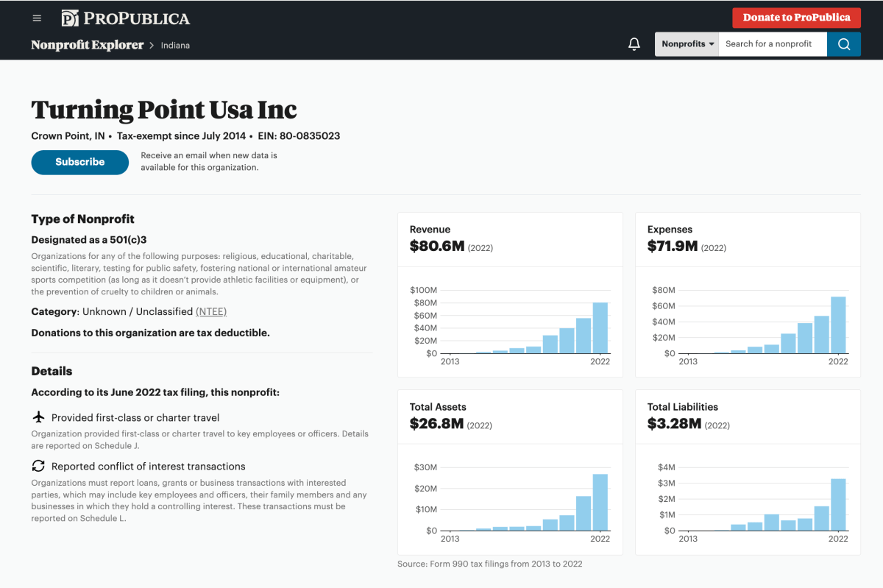Click the $100M axis label in Revenue chart

click(x=423, y=291)
